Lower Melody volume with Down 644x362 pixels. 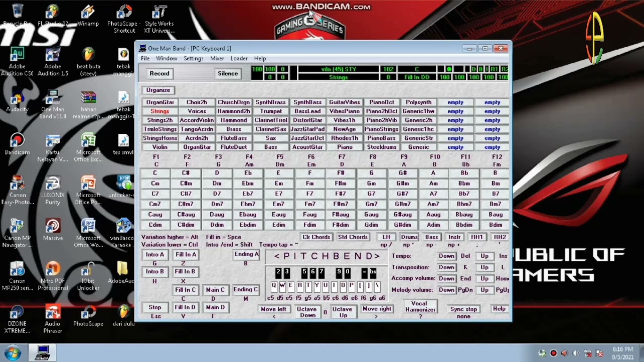[x=446, y=290]
